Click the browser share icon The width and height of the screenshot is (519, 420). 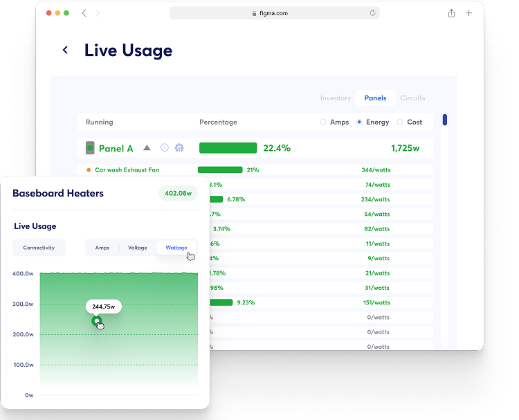[451, 13]
